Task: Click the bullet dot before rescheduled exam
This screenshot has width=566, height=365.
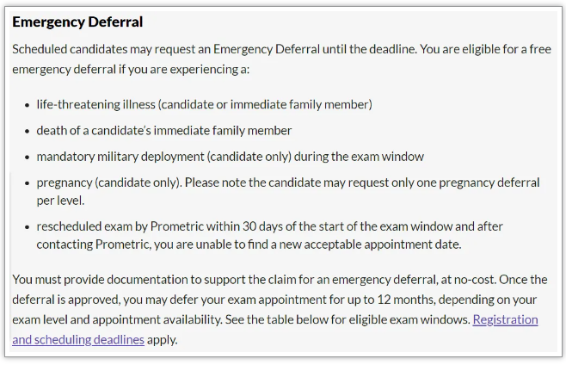Action: [27, 227]
